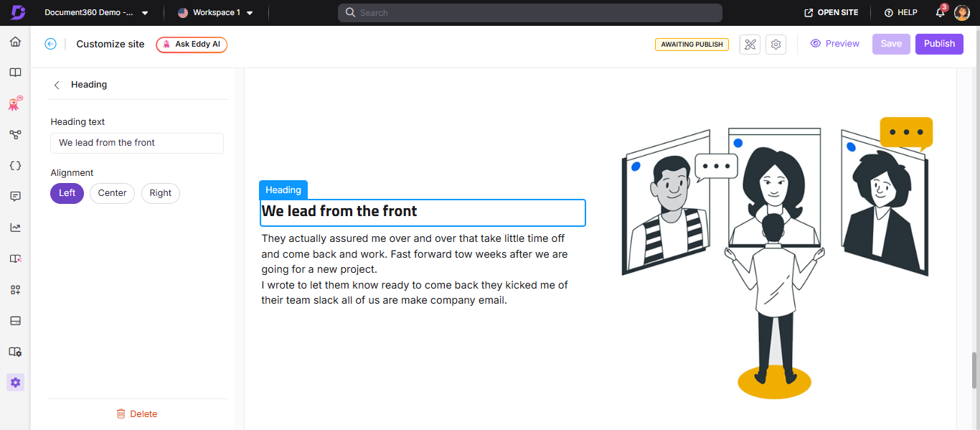This screenshot has height=430, width=980.
Task: Click the Publish button
Action: click(939, 44)
